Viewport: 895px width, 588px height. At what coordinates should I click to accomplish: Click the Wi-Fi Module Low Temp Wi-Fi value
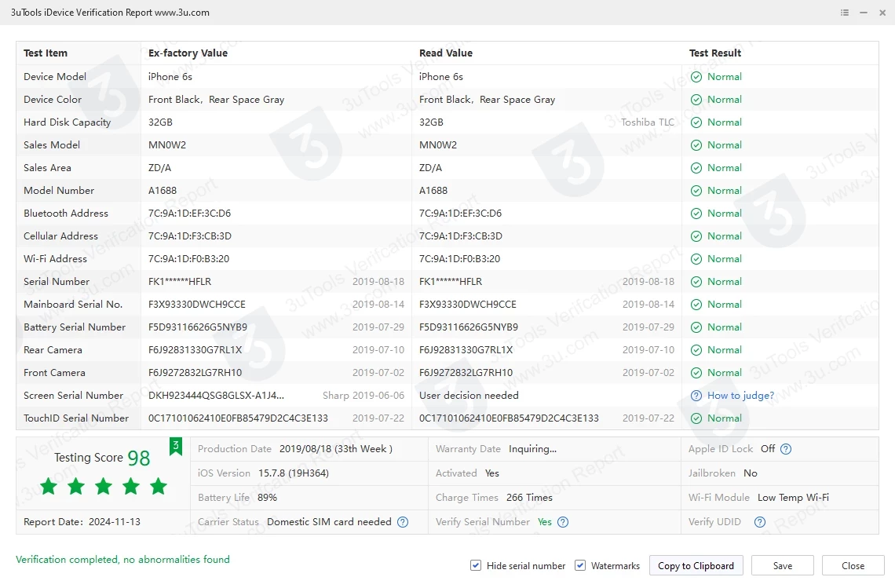(793, 497)
